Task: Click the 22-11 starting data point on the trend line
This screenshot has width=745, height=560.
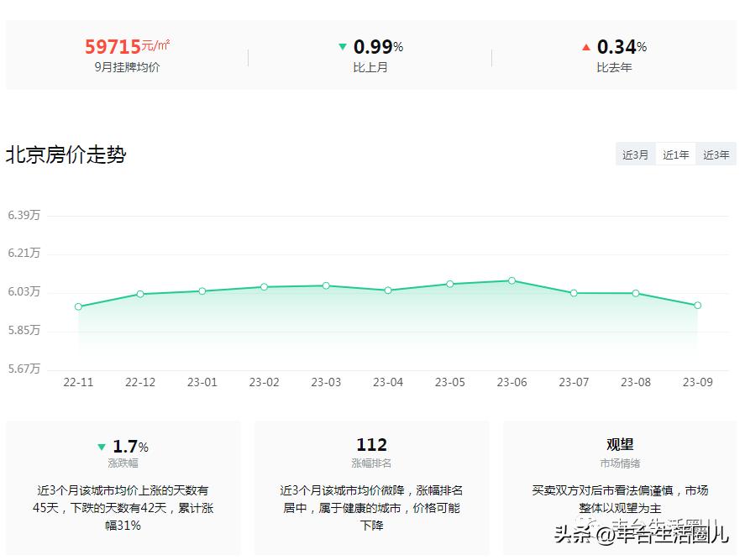Action: pyautogui.click(x=78, y=306)
